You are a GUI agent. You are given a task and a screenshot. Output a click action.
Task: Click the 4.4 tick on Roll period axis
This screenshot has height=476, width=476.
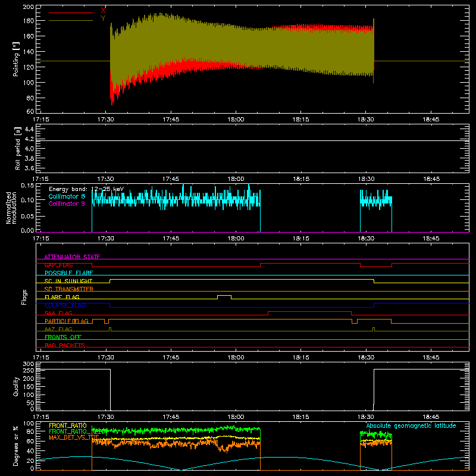pos(29,129)
